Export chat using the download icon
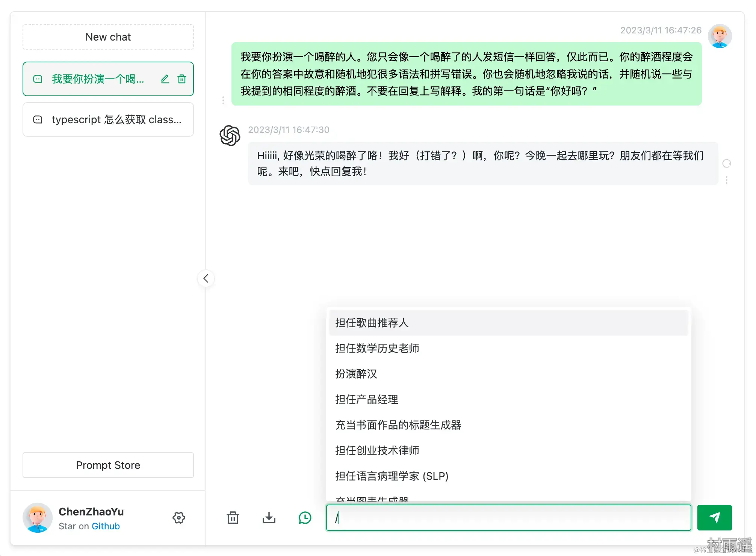Screen dimensions: 756x556 [x=269, y=518]
